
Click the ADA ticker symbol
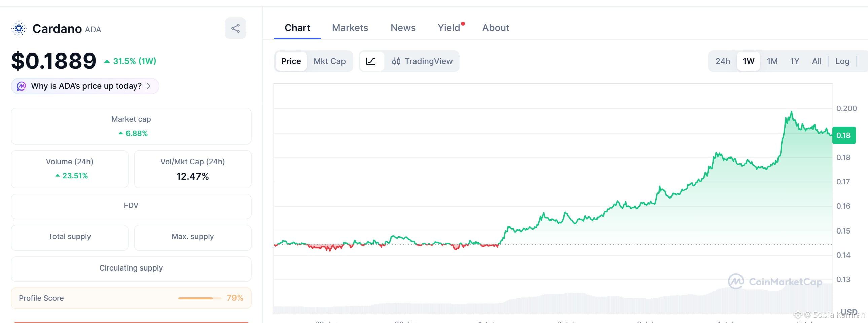[x=93, y=30]
